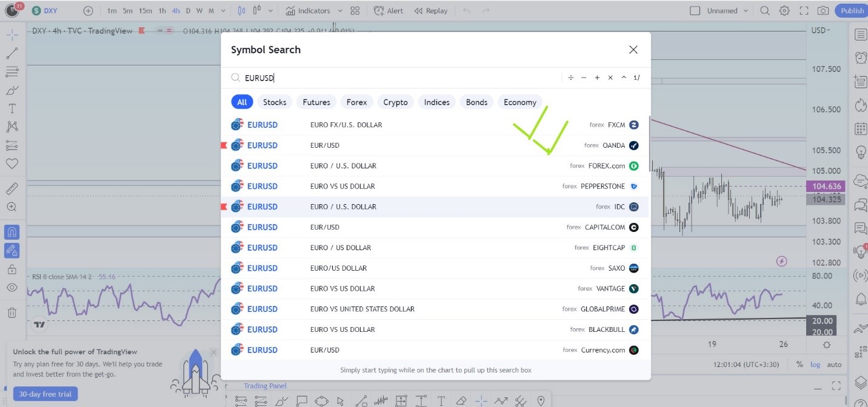The width and height of the screenshot is (868, 407).
Task: Click the symbol search input field
Action: pyautogui.click(x=400, y=78)
